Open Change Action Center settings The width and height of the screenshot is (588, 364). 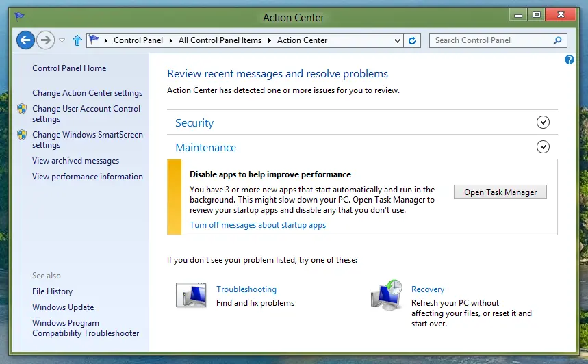pyautogui.click(x=87, y=93)
